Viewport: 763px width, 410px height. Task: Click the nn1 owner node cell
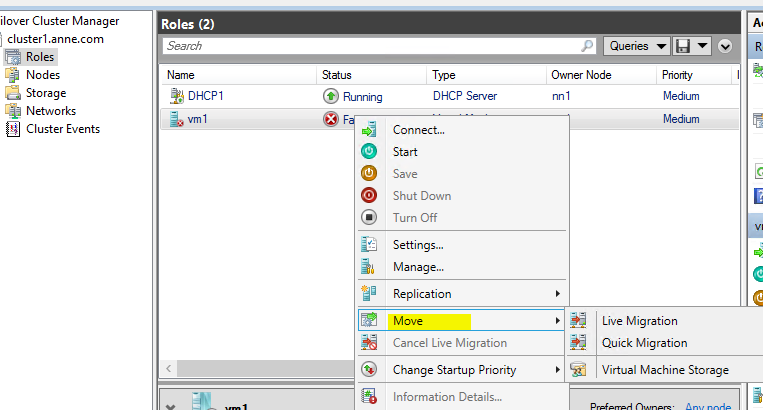tap(561, 96)
